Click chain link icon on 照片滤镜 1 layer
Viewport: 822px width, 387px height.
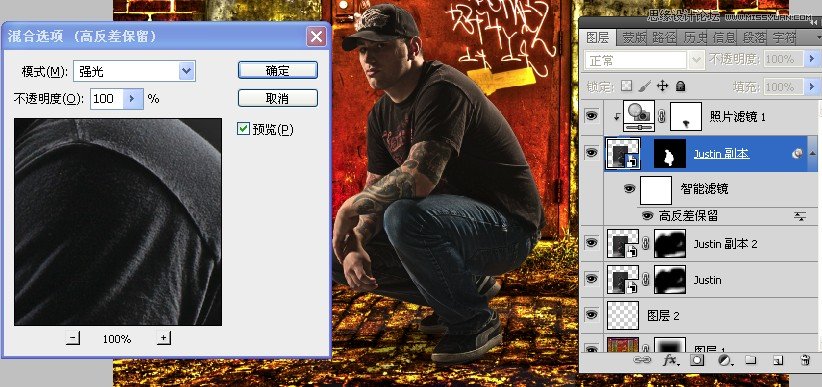pyautogui.click(x=662, y=116)
